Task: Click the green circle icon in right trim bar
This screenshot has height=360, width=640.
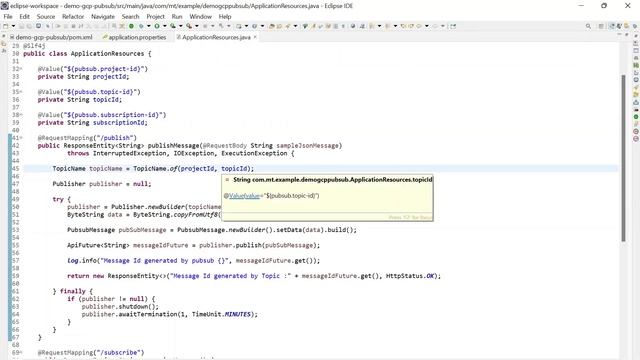Action: 636,117
